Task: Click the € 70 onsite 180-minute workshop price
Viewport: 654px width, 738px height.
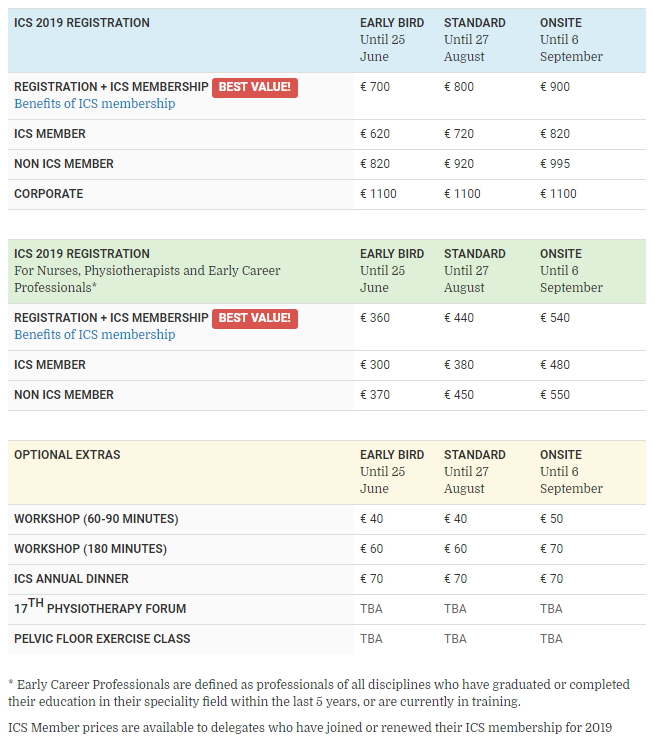Action: (x=551, y=549)
